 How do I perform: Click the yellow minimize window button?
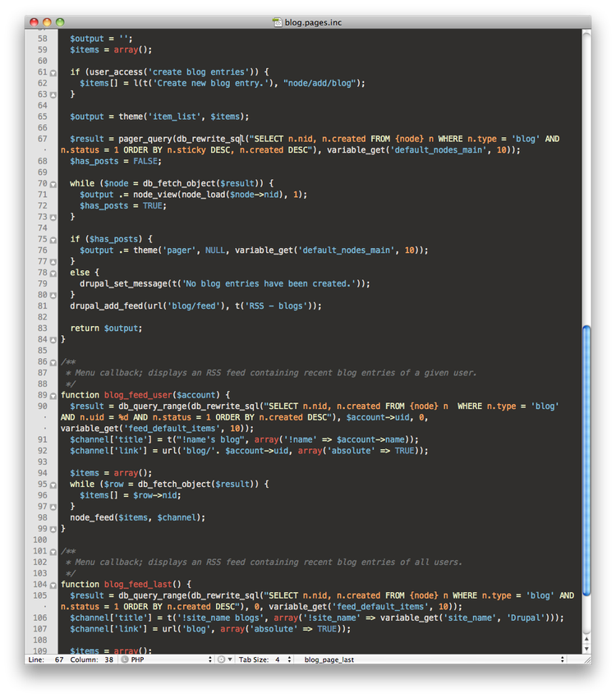tap(47, 22)
